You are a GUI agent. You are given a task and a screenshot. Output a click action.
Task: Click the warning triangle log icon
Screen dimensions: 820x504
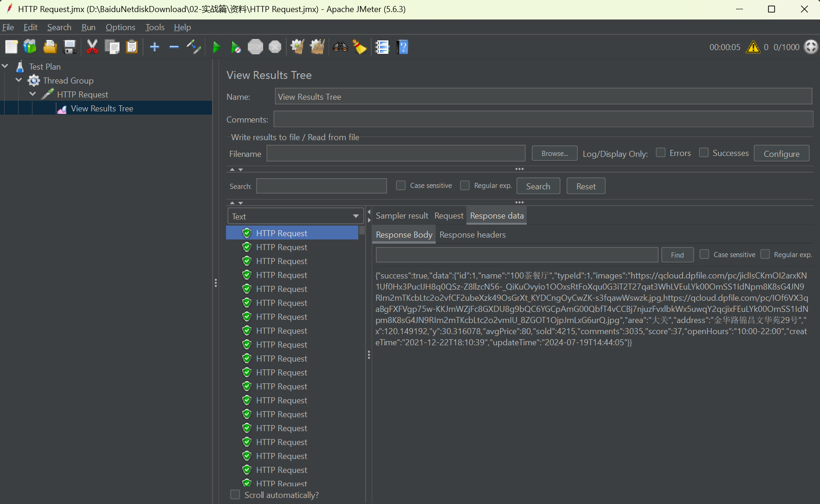click(x=753, y=47)
